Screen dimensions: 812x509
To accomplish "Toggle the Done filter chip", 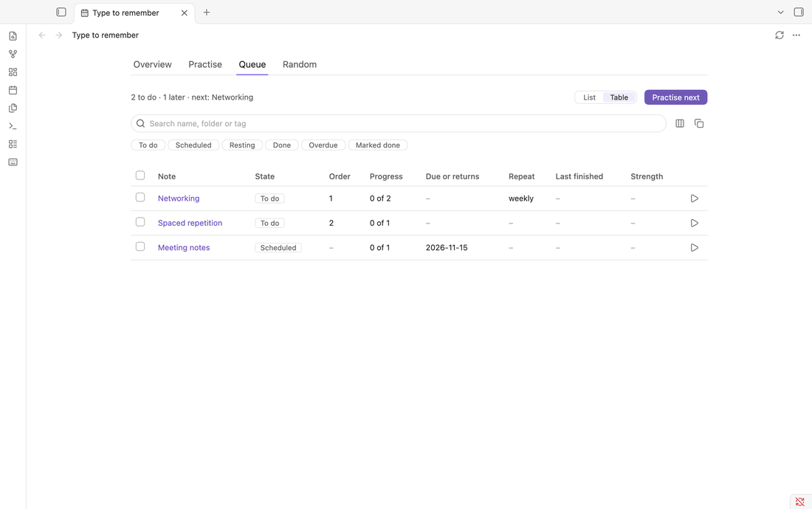I will click(282, 145).
